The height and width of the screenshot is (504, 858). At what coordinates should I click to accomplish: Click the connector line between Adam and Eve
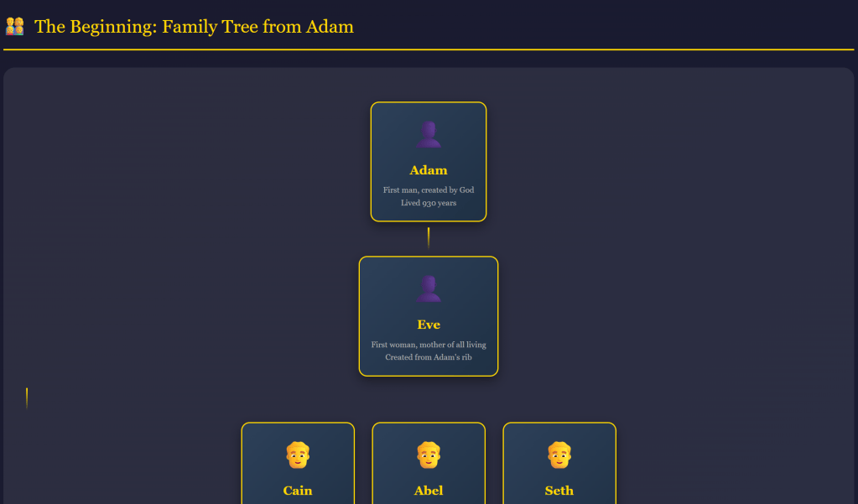coord(429,237)
